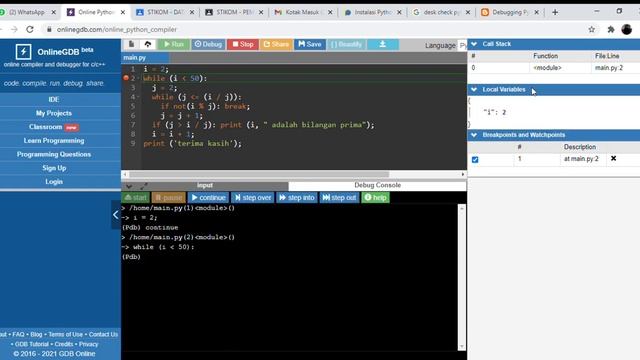The width and height of the screenshot is (640, 360).
Task: Continue execution in the debugger
Action: 208,198
